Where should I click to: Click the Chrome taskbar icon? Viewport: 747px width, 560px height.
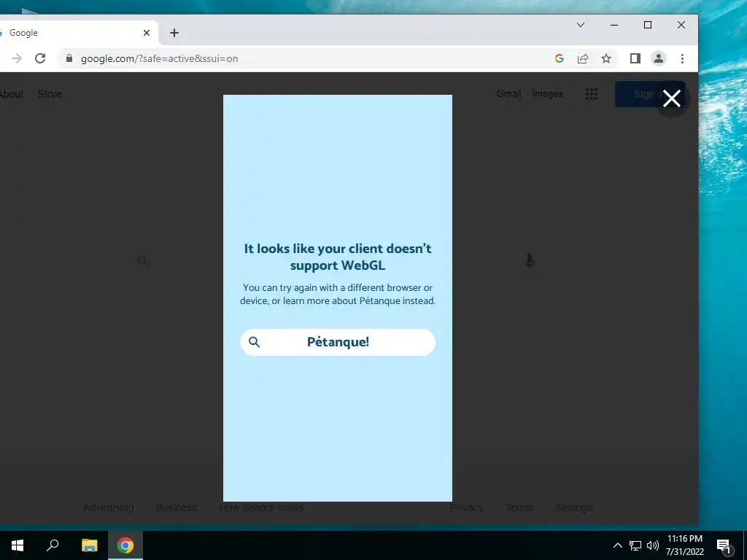(x=125, y=545)
